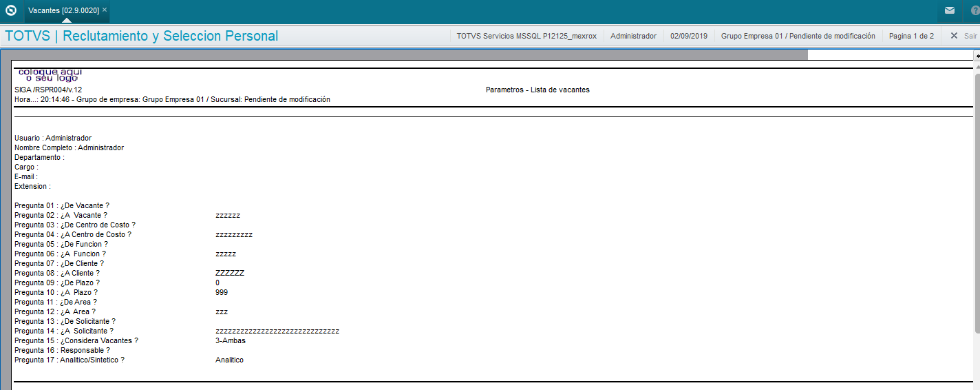Click the 3-Ambas value
This screenshot has width=980, height=390.
coord(231,341)
